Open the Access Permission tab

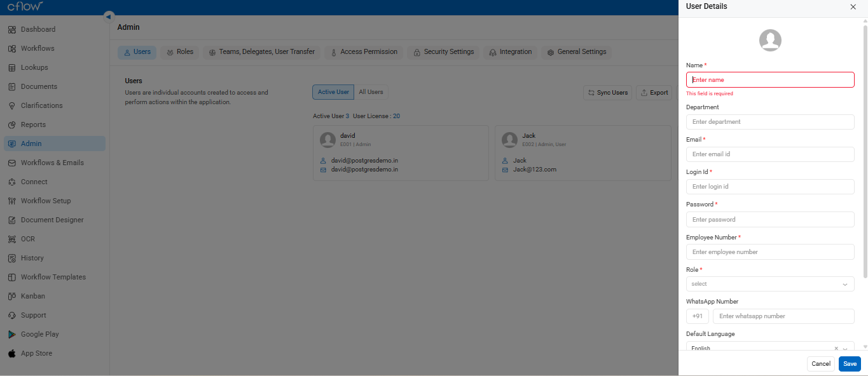coord(363,52)
